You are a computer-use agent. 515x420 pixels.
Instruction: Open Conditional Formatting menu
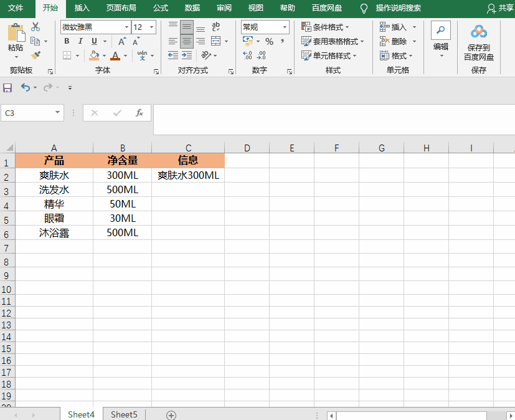(325, 27)
